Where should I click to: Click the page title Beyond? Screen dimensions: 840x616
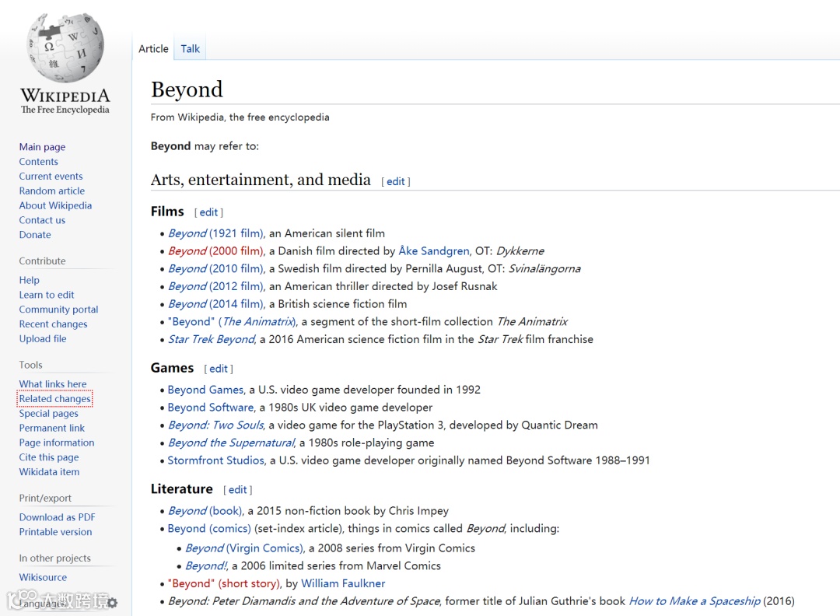[x=187, y=89]
